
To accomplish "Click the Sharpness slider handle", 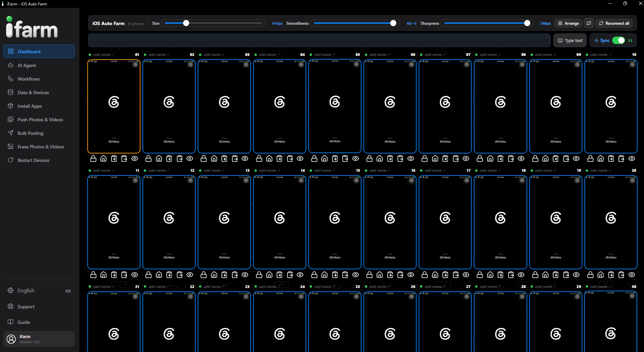I will 527,23.
